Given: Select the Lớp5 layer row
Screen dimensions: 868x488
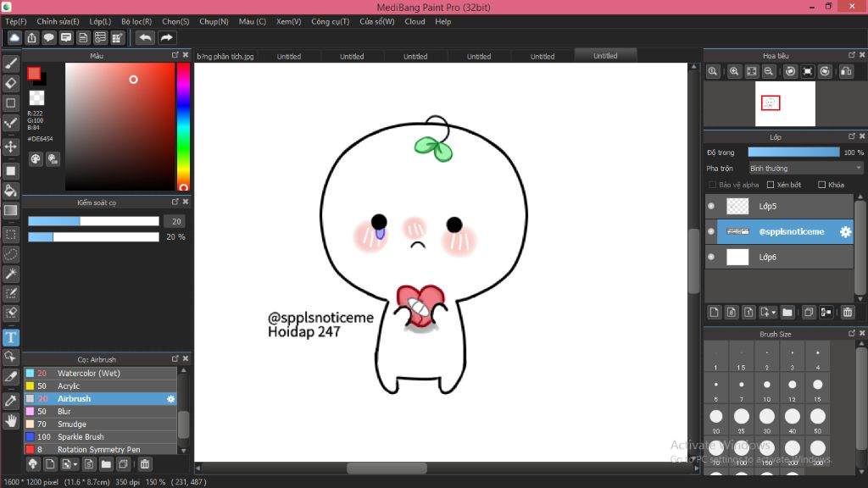Looking at the screenshot, I should tap(780, 206).
